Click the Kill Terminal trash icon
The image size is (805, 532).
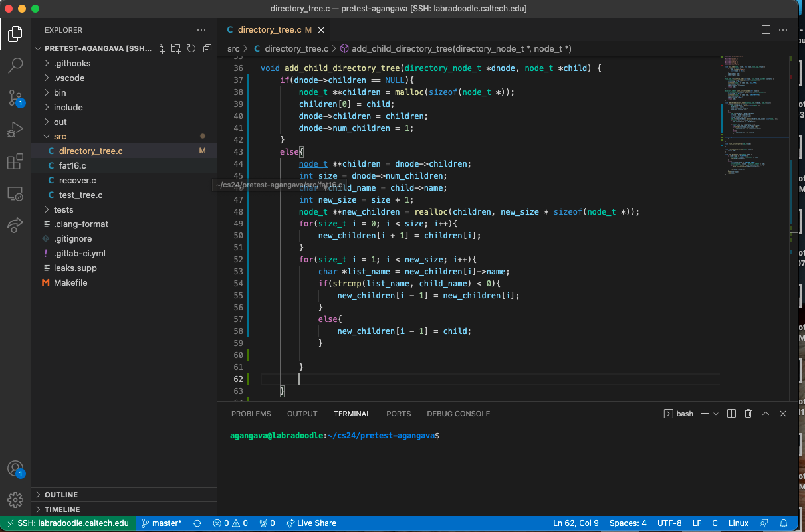pos(748,414)
